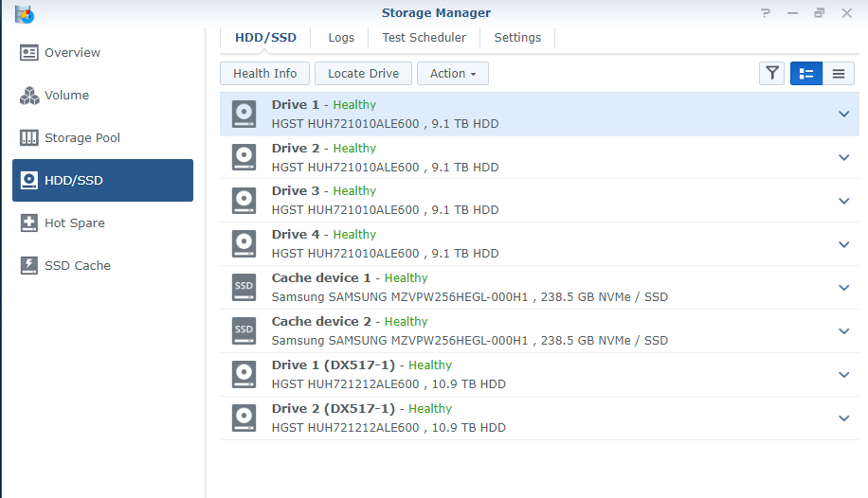Select Drive 1 HGST HUH721010ALE600 model text
The image size is (868, 498).
click(x=346, y=124)
